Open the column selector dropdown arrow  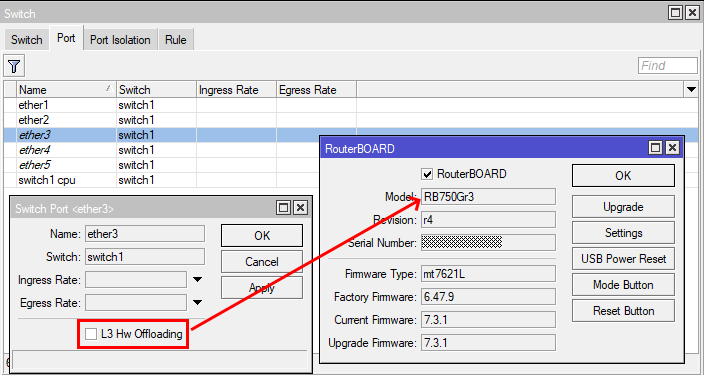point(691,90)
